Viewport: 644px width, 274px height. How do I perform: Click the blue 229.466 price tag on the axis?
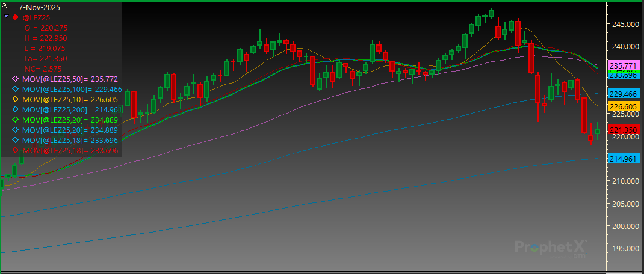[x=624, y=94]
